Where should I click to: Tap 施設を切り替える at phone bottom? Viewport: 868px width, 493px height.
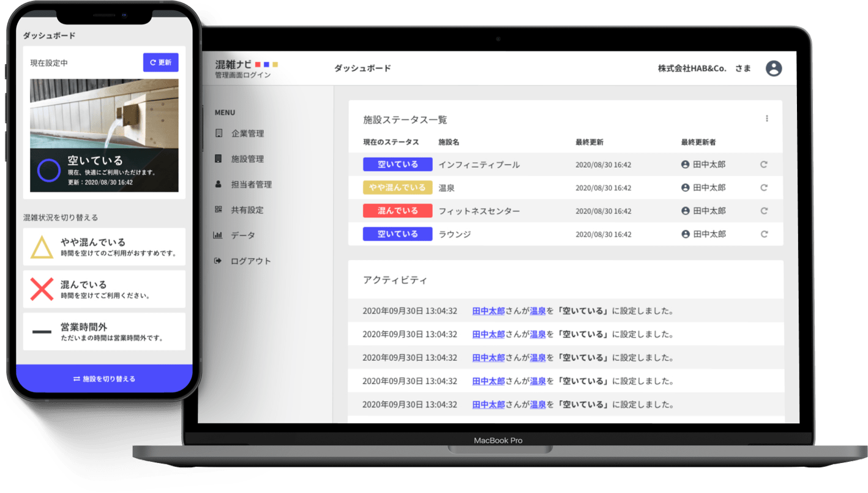tap(104, 379)
